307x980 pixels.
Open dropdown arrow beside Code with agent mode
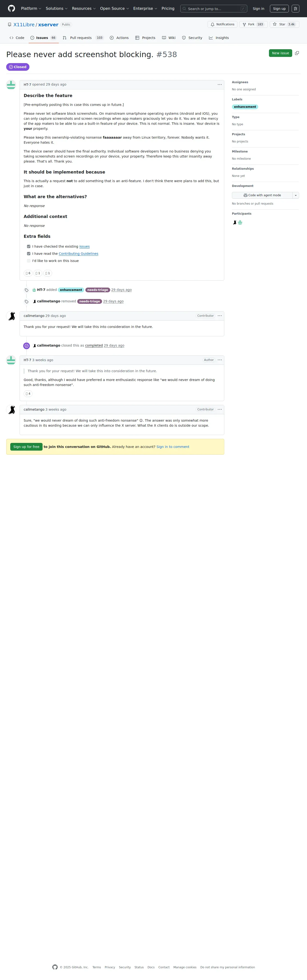coord(296,195)
